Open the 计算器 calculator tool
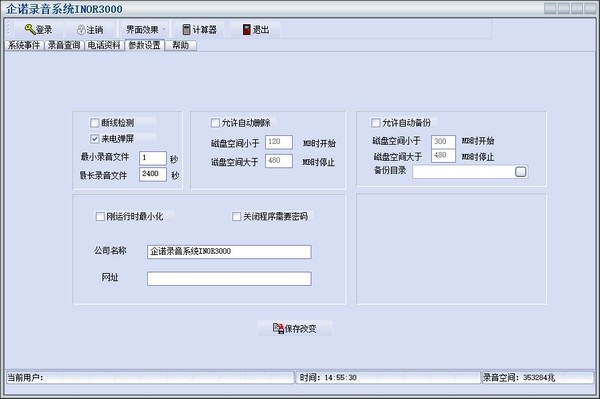Screen dimensions: 600x399 point(199,29)
